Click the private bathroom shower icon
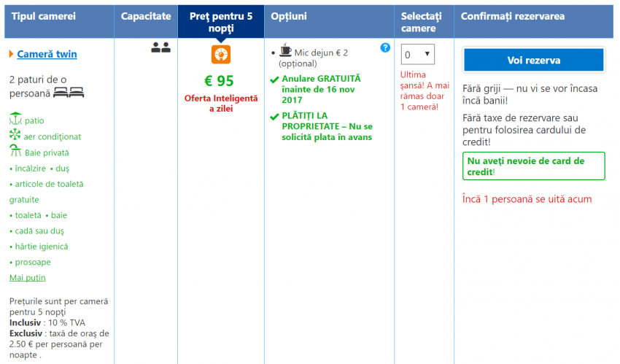The height and width of the screenshot is (364, 620). (x=15, y=152)
